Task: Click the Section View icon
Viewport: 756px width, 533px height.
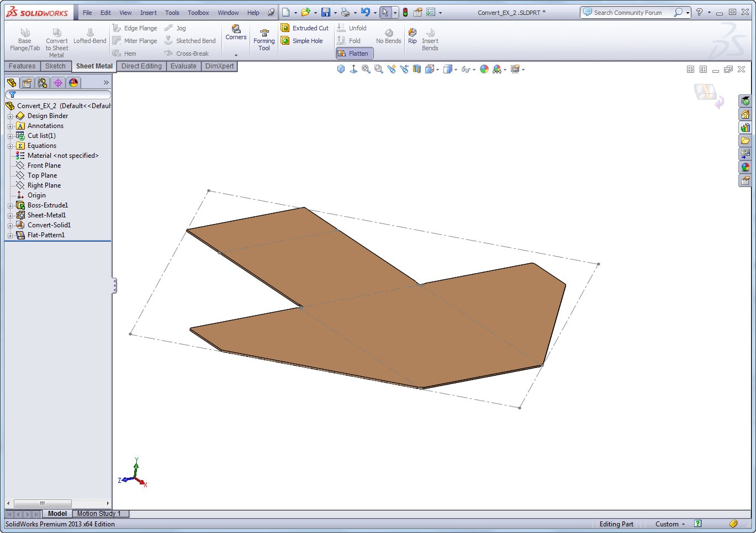Action: (x=417, y=69)
